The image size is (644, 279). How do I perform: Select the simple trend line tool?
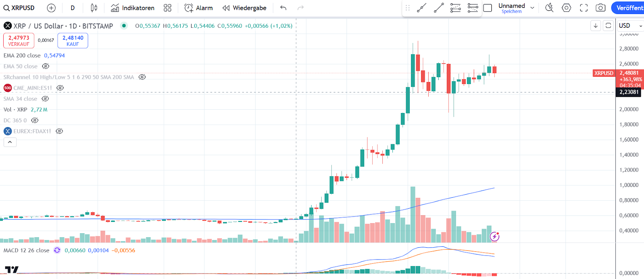pos(439,8)
